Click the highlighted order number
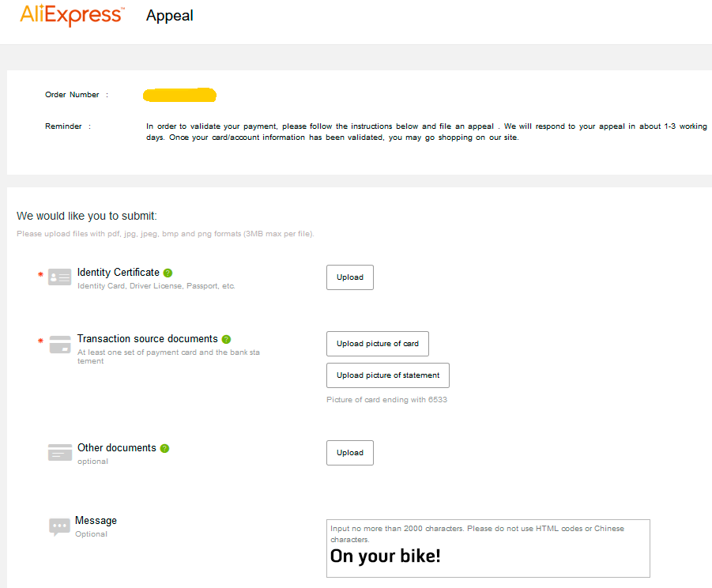Image resolution: width=712 pixels, height=588 pixels. tap(180, 95)
